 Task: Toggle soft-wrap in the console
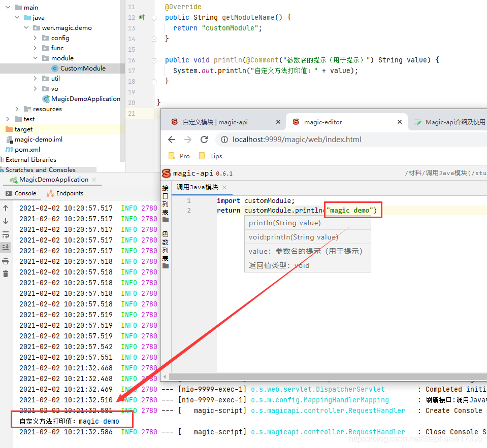[6, 234]
